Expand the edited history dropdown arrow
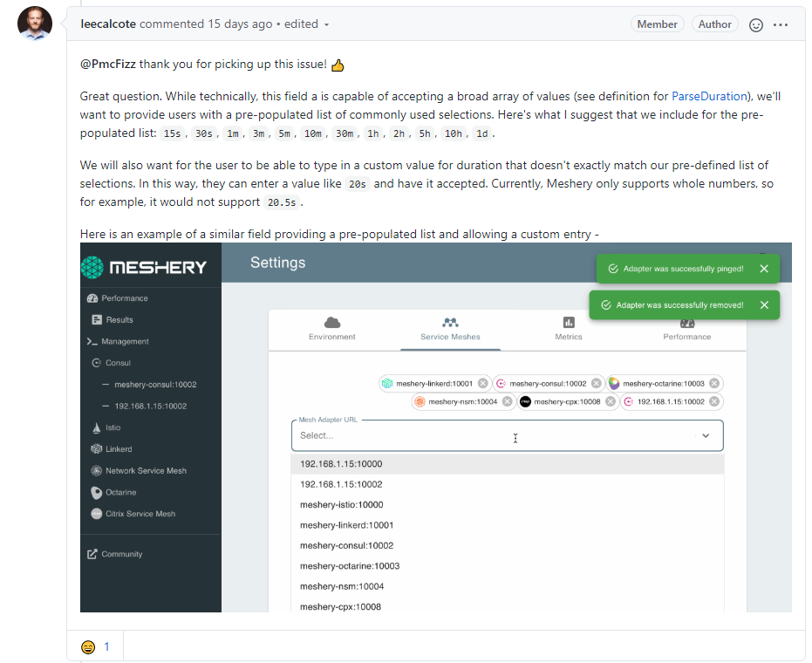Image resolution: width=812 pixels, height=663 pixels. [x=326, y=24]
